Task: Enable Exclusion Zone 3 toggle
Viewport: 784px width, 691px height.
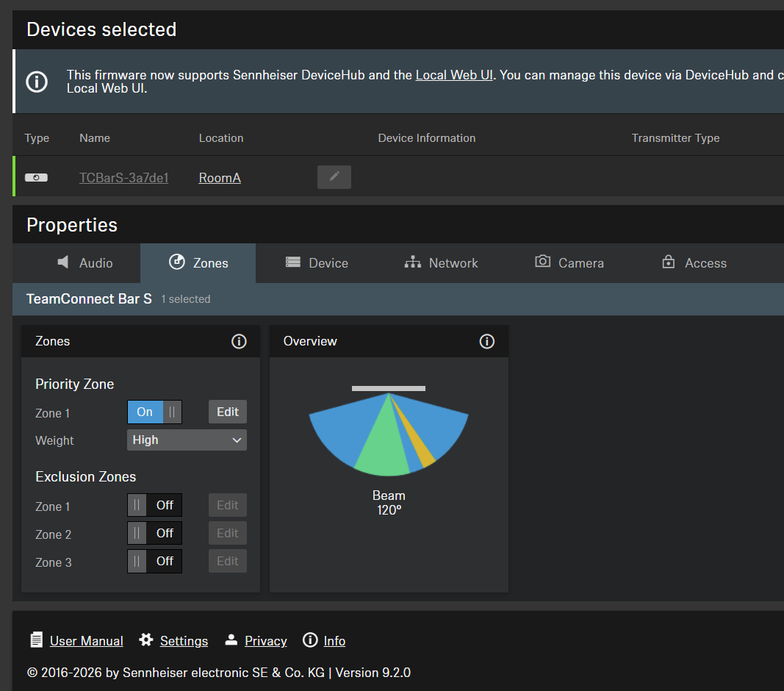Action: click(154, 562)
